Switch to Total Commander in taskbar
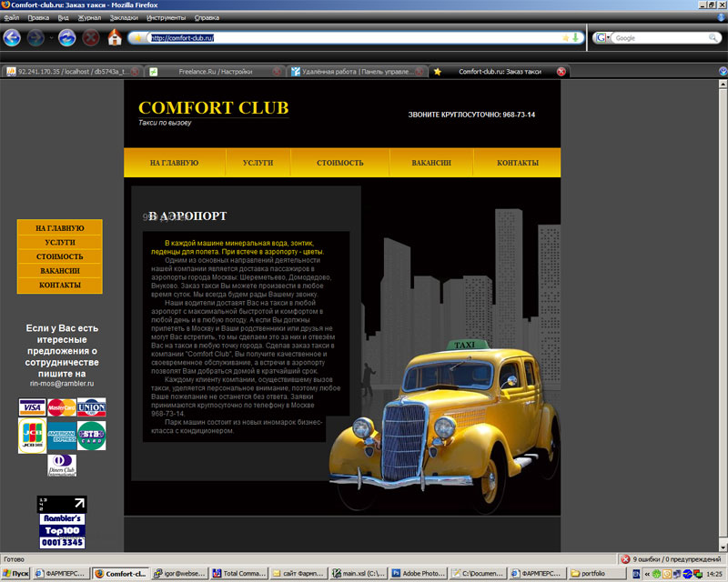The width and height of the screenshot is (728, 582). 239,574
